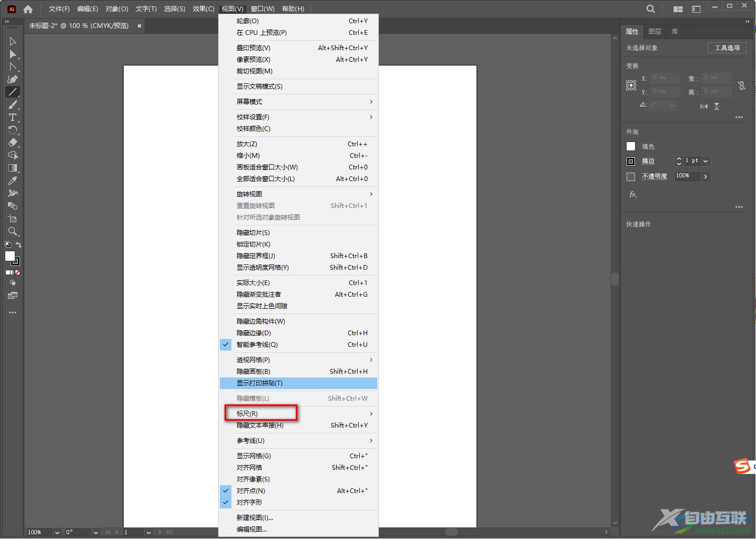The image size is (756, 539).
Task: Open the arrange documents icon
Action: click(678, 9)
